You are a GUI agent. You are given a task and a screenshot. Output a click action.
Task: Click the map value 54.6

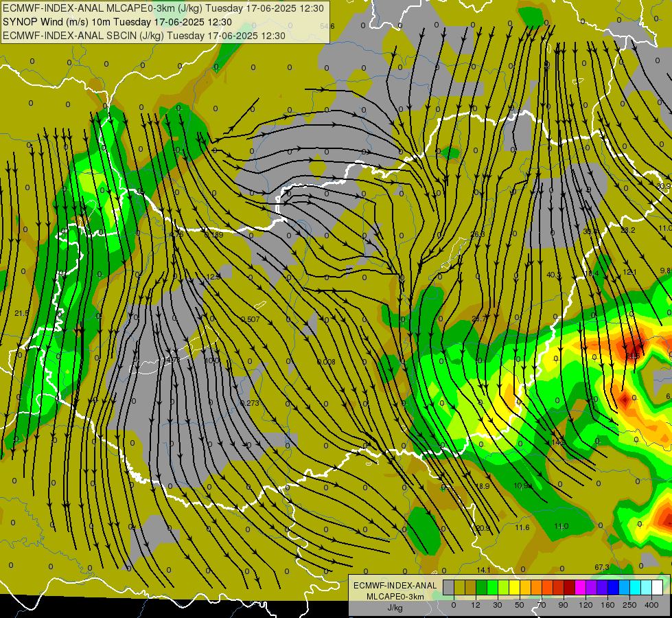click(327, 26)
